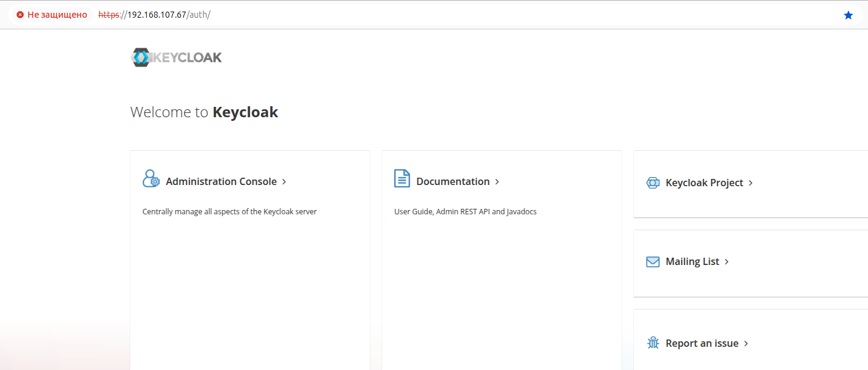
Task: Open the Mailing List link
Action: [693, 261]
